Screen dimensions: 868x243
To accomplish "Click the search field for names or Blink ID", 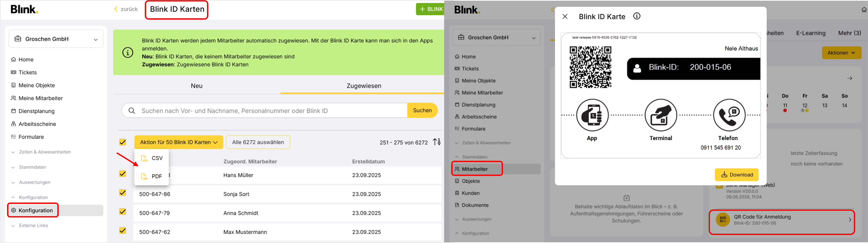I will click(x=265, y=110).
